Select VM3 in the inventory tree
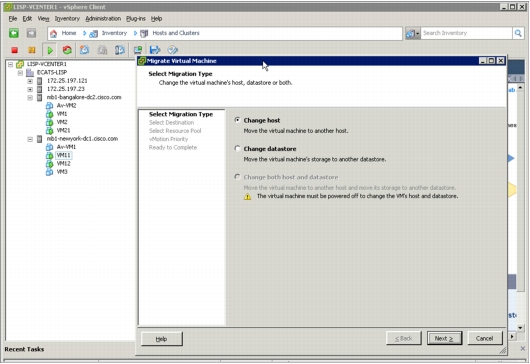 click(62, 172)
